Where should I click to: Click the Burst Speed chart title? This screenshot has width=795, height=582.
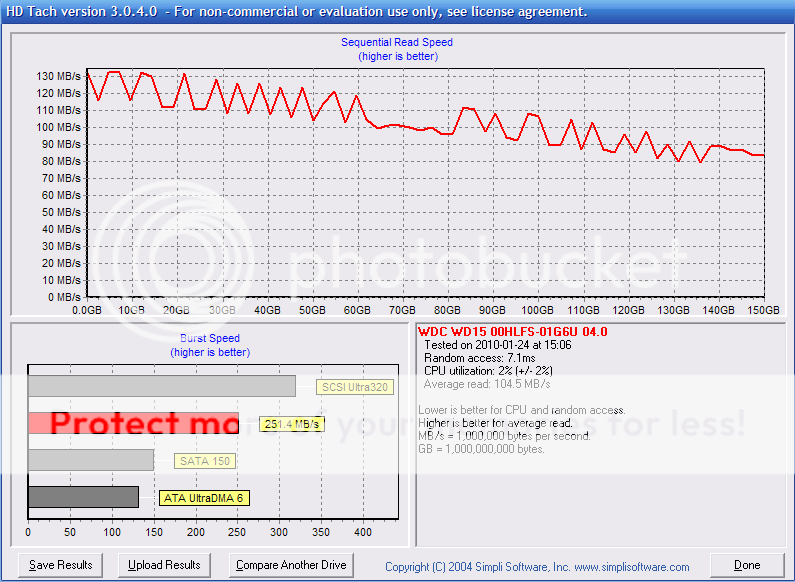tap(210, 338)
